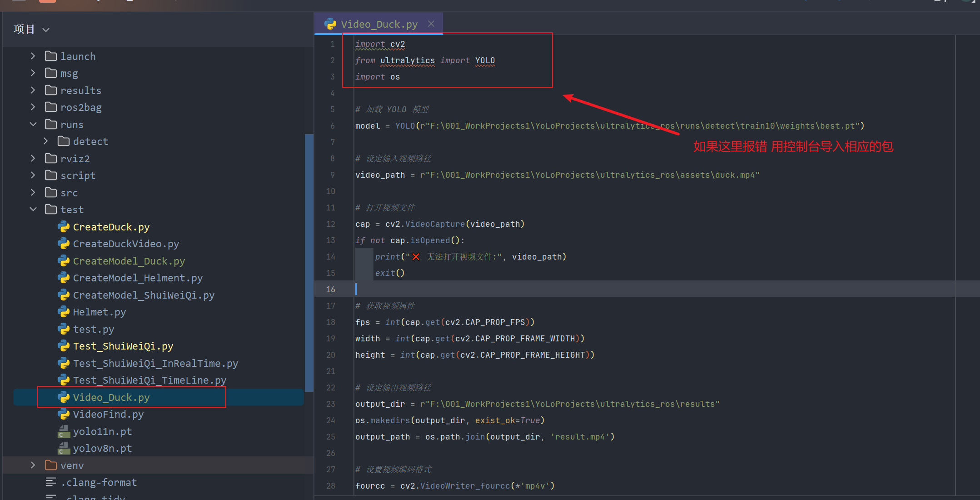Screen dimensions: 980x500
Task: Close the Video_Duck.py tab
Action: 431,23
